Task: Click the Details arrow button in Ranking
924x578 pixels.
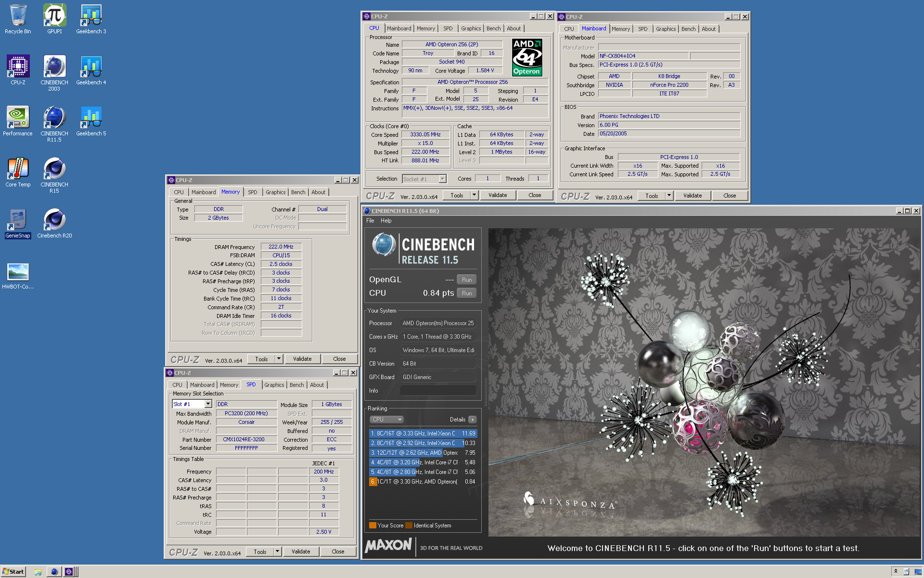Action: [473, 420]
